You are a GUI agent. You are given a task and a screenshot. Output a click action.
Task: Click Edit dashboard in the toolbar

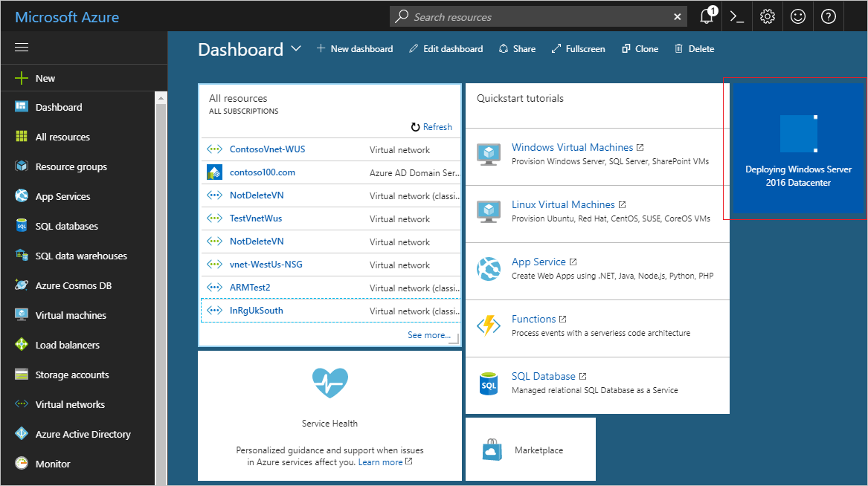[x=446, y=48]
